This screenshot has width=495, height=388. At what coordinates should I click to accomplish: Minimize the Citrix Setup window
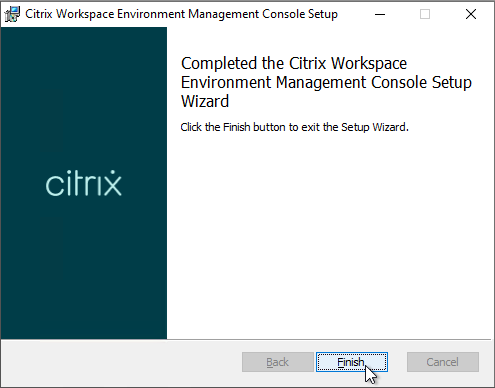point(380,14)
